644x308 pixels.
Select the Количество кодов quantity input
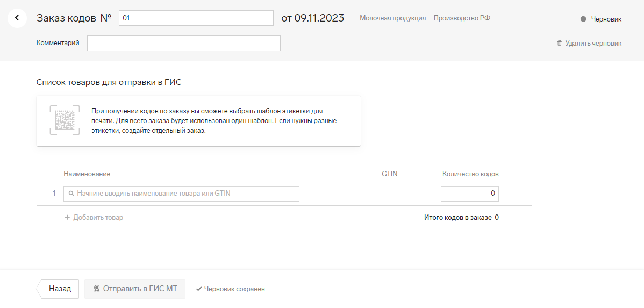[469, 194]
